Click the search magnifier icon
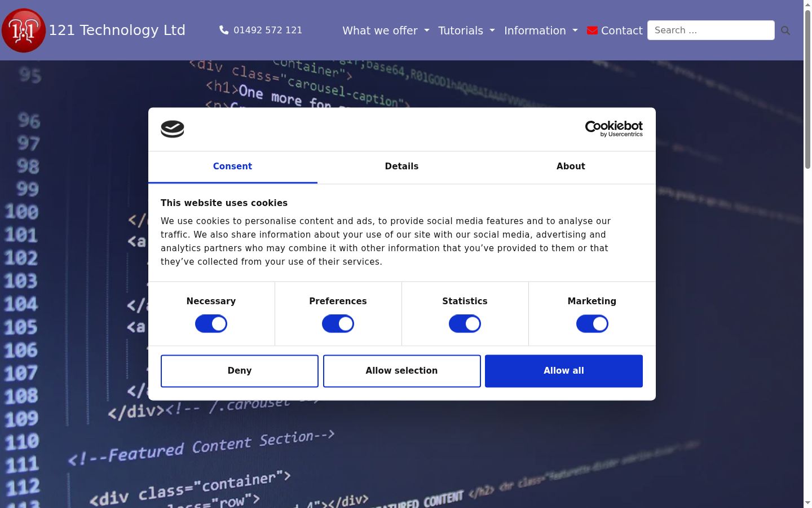This screenshot has width=812, height=508. 785,30
